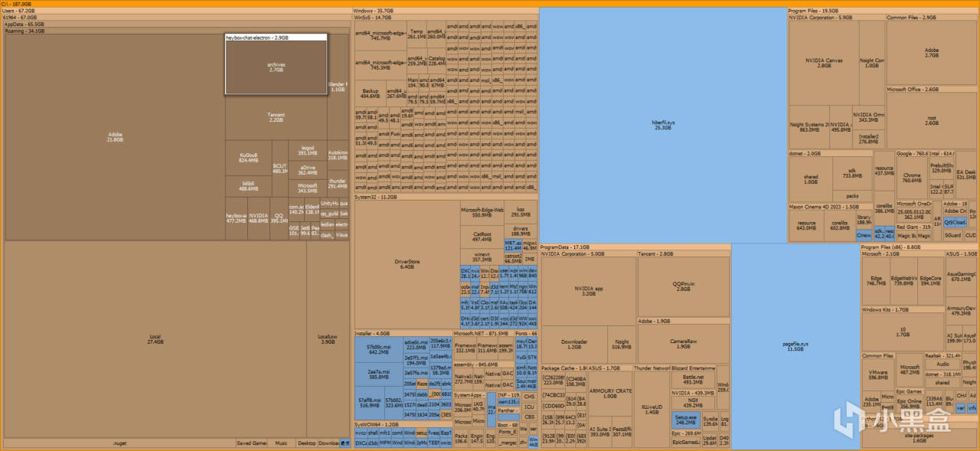The height and width of the screenshot is (451, 980).
Task: Select the Temp 261.1MB block
Action: pos(416,34)
